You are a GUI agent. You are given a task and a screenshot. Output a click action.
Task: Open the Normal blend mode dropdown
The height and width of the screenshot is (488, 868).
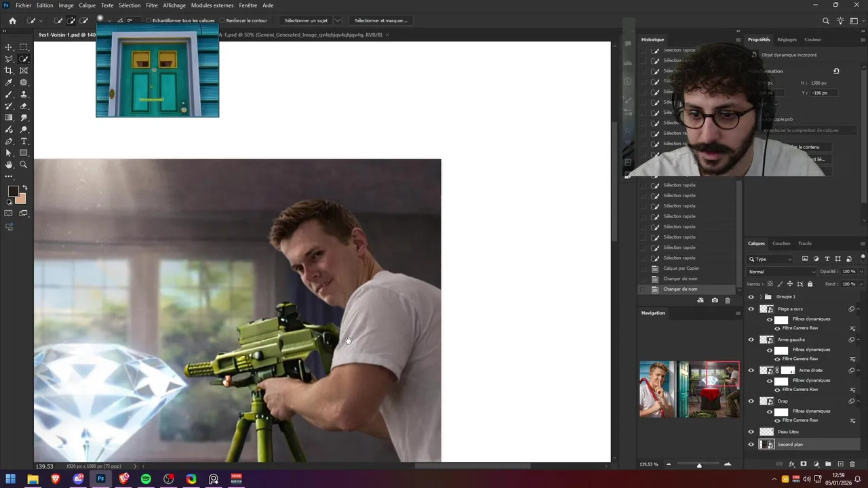[x=781, y=272]
